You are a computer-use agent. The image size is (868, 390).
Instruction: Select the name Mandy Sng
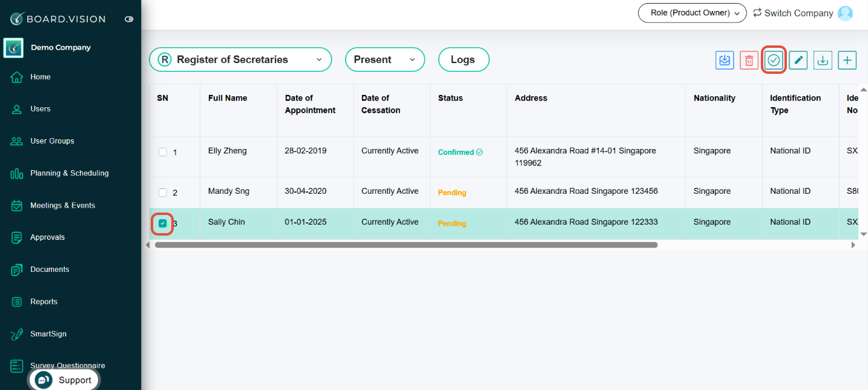click(229, 191)
